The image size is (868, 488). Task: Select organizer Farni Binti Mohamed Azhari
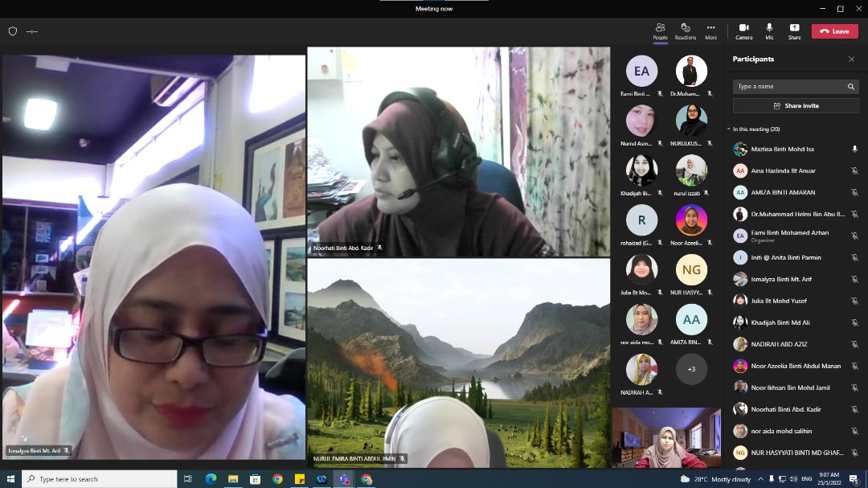pos(796,236)
